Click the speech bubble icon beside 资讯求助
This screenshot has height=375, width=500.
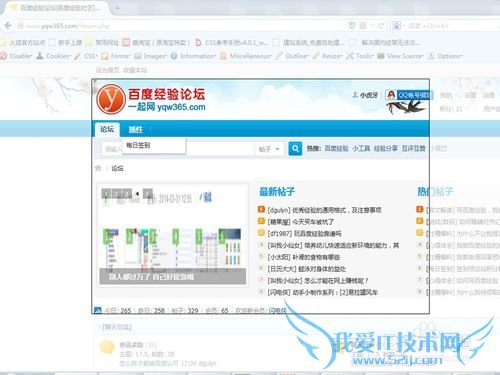click(107, 347)
